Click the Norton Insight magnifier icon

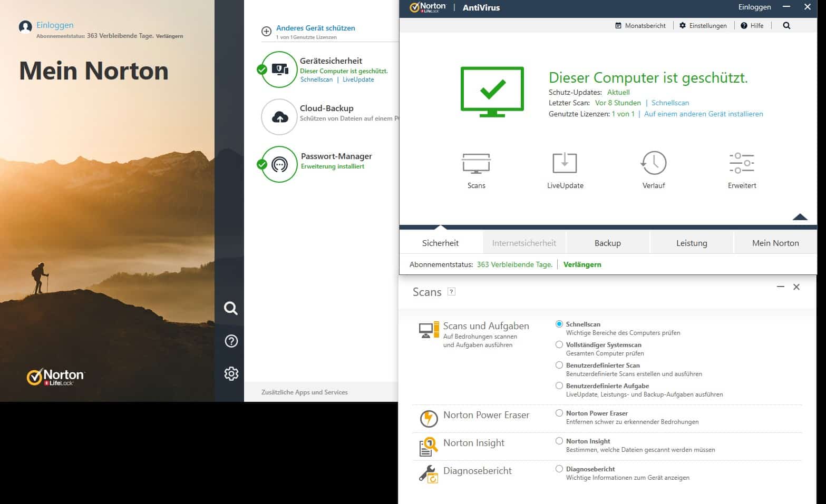point(429,447)
